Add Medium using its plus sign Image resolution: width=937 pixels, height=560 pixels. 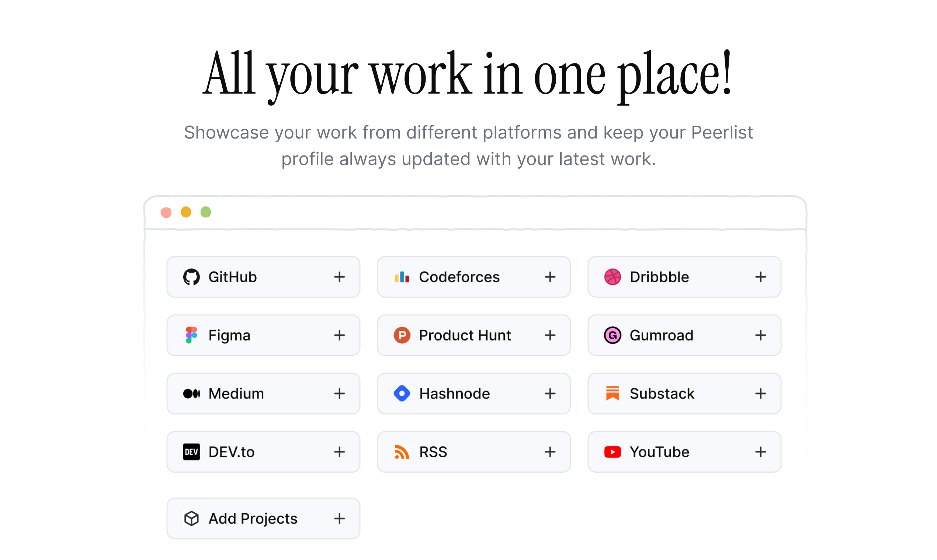point(340,393)
